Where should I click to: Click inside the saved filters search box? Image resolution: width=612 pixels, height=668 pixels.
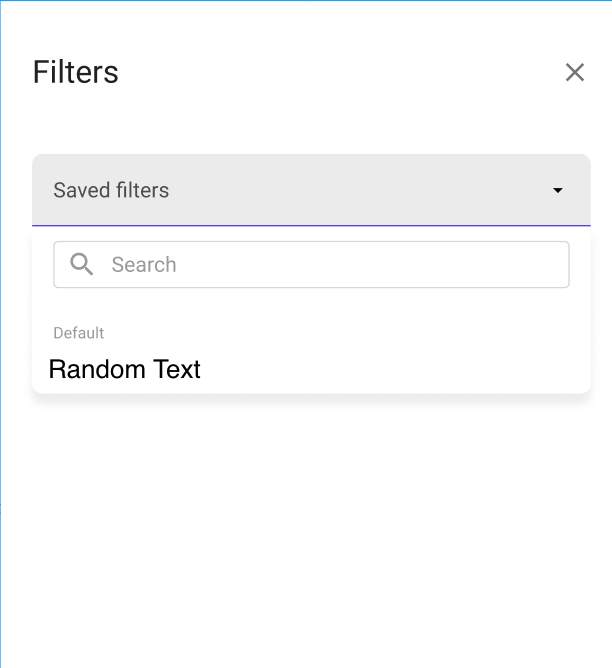pyautogui.click(x=330, y=264)
